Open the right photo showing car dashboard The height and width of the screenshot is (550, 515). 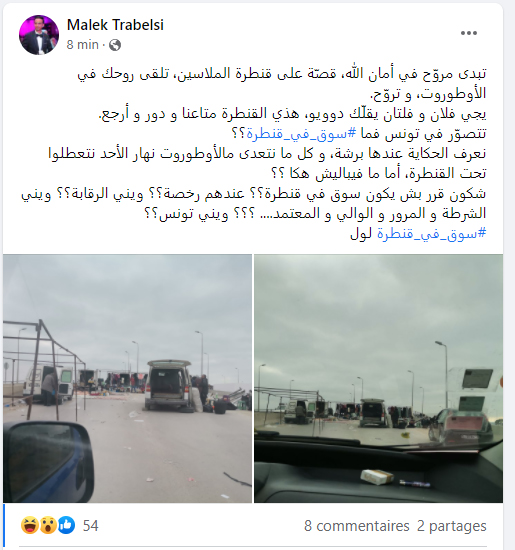click(379, 378)
